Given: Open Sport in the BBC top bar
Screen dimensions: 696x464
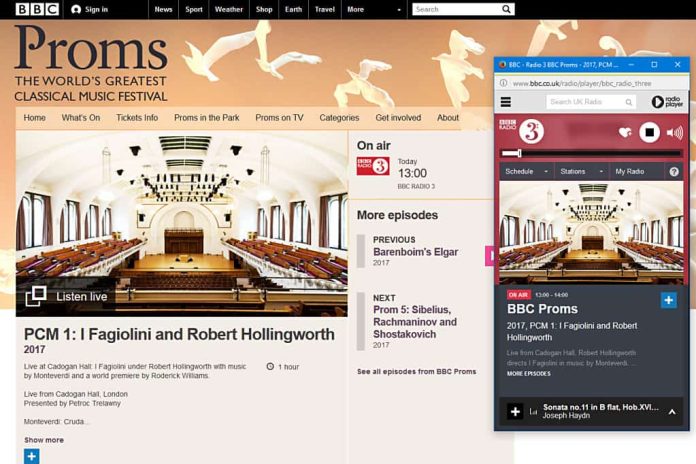Looking at the screenshot, I should coord(194,9).
